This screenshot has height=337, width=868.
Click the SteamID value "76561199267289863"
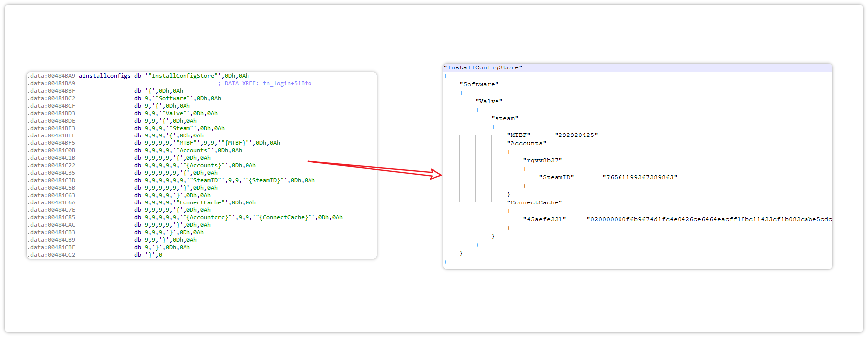tap(639, 177)
